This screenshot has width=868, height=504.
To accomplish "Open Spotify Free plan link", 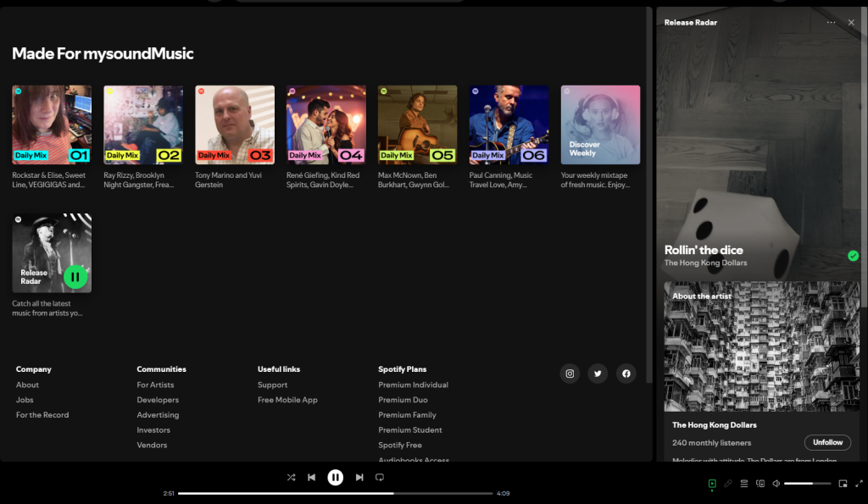I will click(x=400, y=444).
